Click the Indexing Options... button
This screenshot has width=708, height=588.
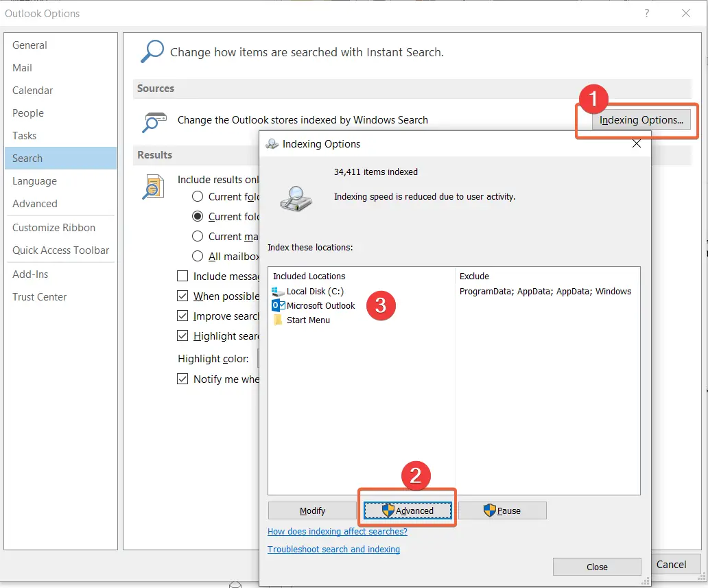(x=641, y=119)
